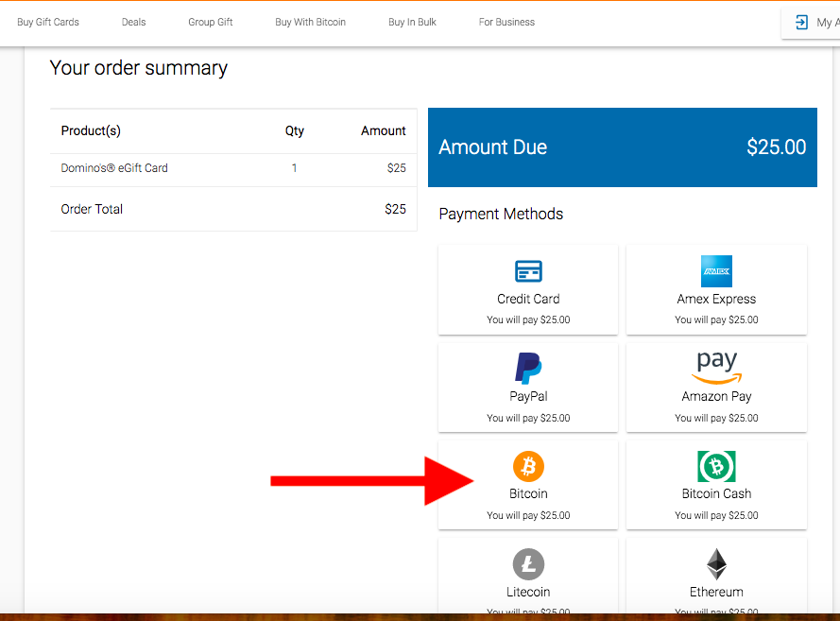
Task: Go to Buy In Bulk
Action: [x=412, y=22]
